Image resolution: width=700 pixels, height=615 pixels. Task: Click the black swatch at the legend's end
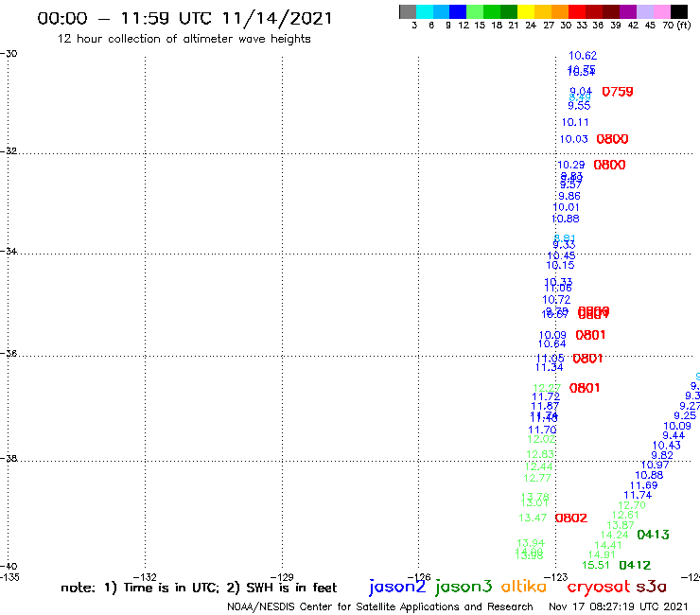click(679, 11)
